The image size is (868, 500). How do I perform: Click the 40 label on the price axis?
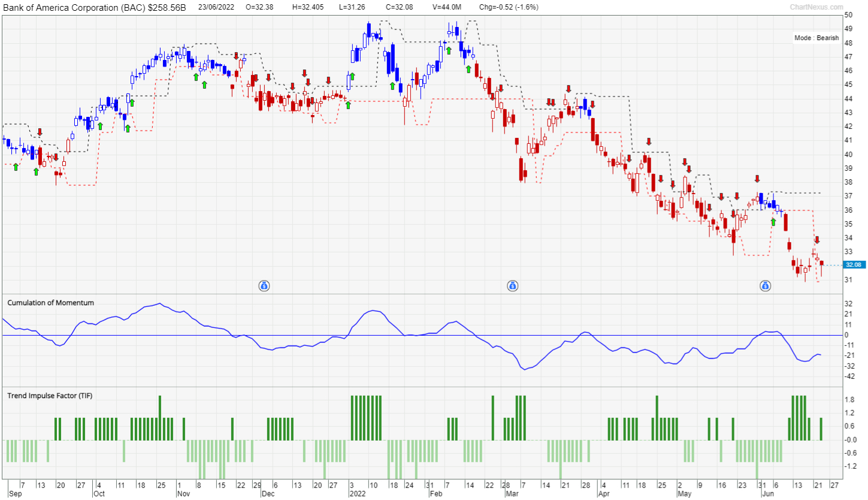coord(848,154)
